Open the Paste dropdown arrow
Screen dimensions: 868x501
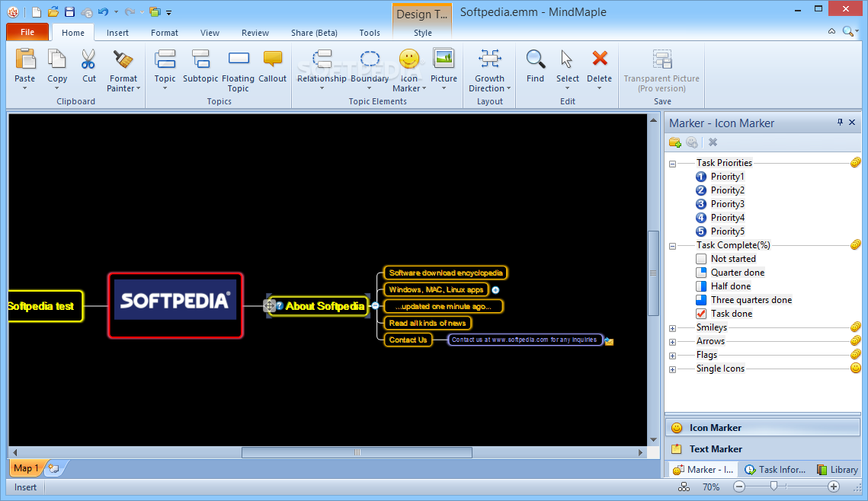click(25, 88)
